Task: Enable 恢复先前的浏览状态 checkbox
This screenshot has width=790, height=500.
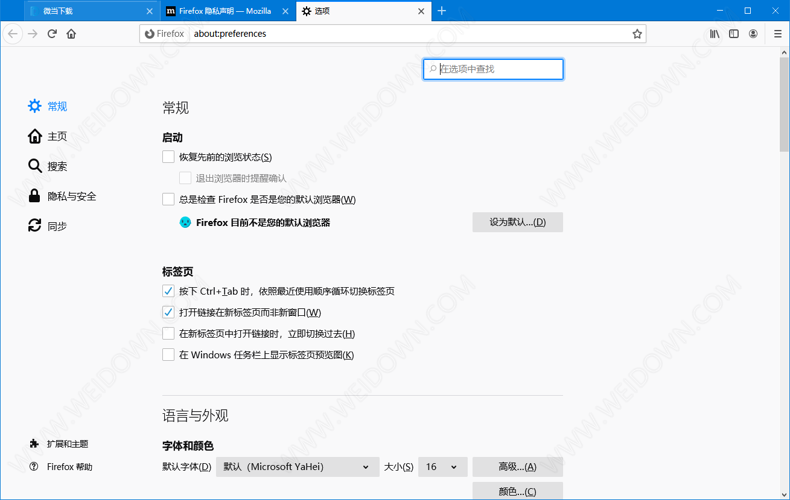Action: tap(168, 157)
